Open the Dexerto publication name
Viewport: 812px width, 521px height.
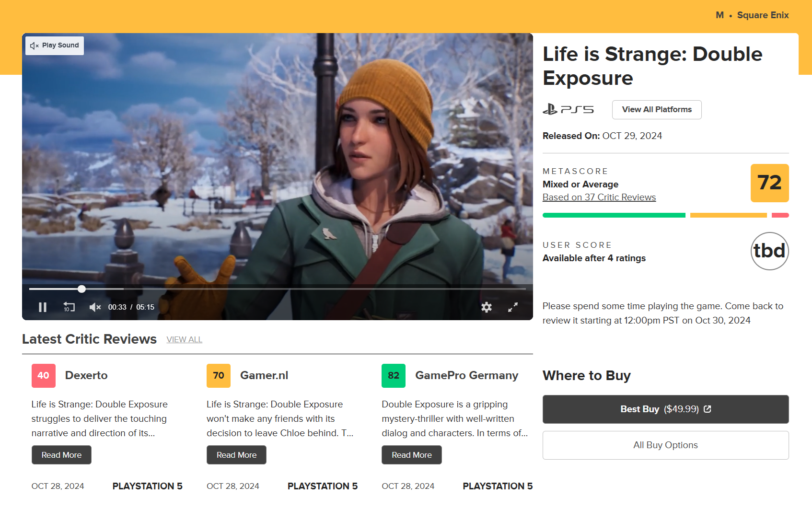86,376
